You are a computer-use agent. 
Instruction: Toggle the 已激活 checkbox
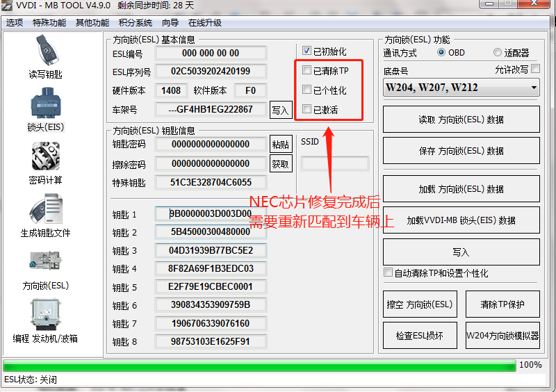click(306, 109)
